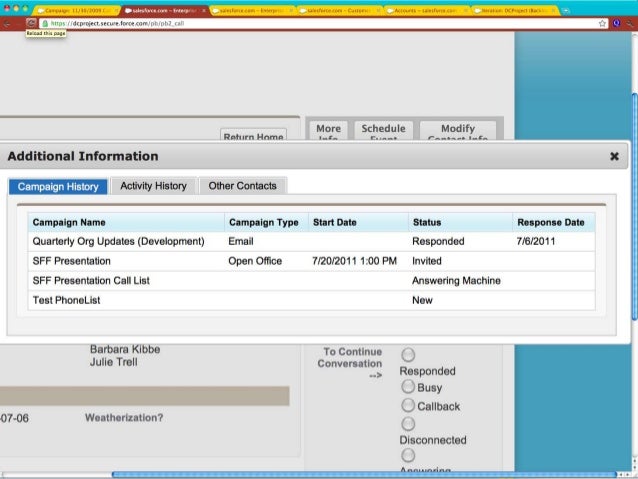
Task: Choose the Callback radio option
Action: 407,406
